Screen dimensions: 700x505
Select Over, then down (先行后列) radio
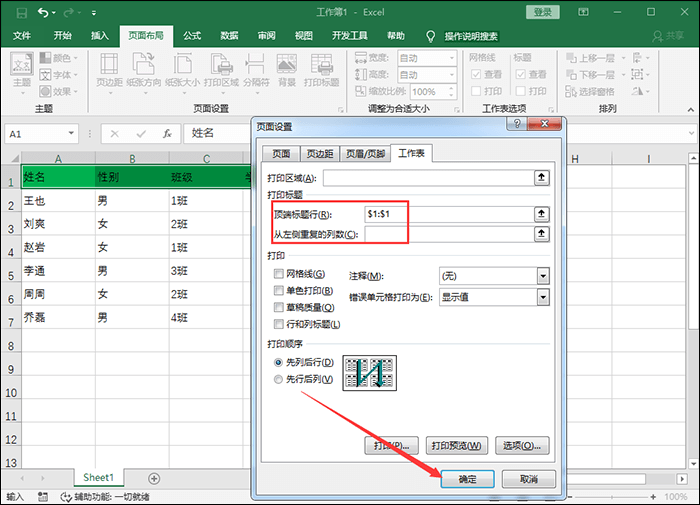click(x=279, y=379)
